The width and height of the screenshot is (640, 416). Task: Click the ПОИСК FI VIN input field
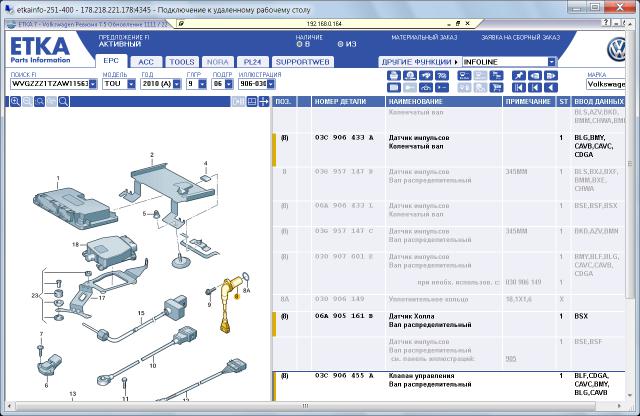click(49, 84)
